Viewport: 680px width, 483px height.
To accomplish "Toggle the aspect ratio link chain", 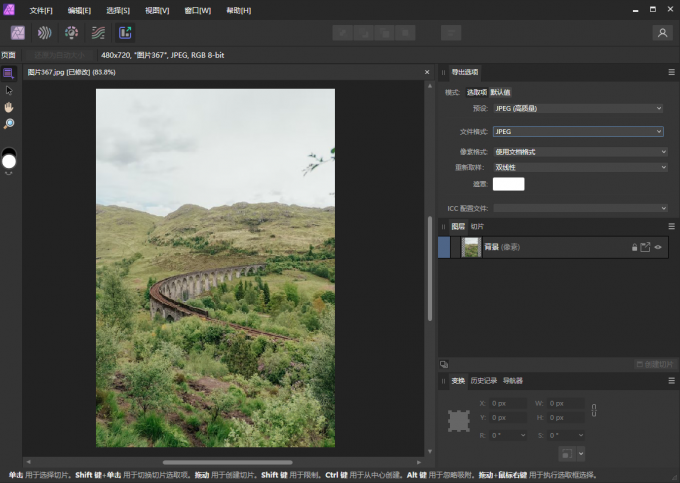I will click(x=594, y=410).
